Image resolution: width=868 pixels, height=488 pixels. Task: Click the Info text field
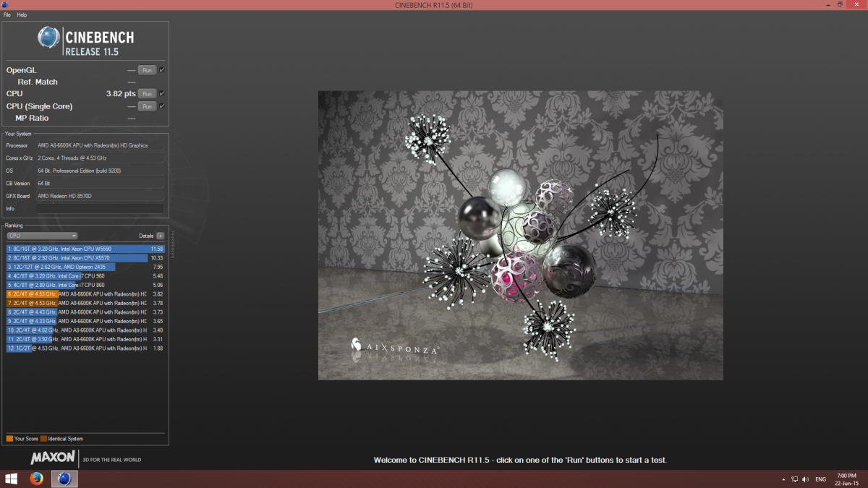pos(100,209)
